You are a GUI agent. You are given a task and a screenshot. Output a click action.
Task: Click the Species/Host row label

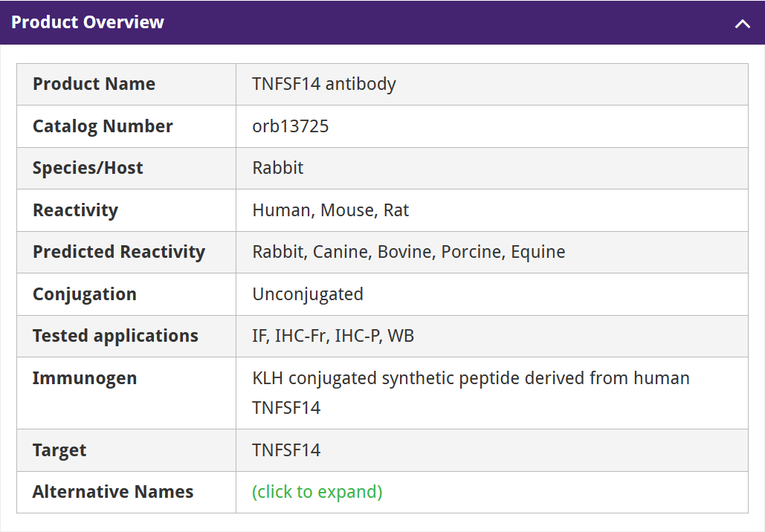(x=88, y=168)
